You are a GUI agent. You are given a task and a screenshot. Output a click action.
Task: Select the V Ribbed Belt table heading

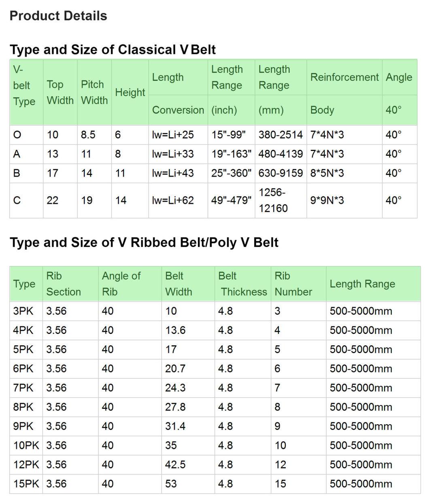click(x=144, y=242)
